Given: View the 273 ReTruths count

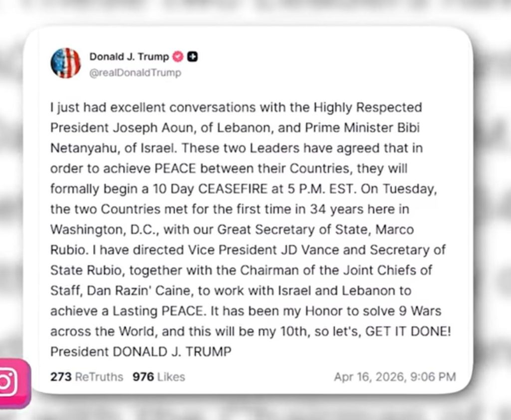Looking at the screenshot, I should (86, 377).
